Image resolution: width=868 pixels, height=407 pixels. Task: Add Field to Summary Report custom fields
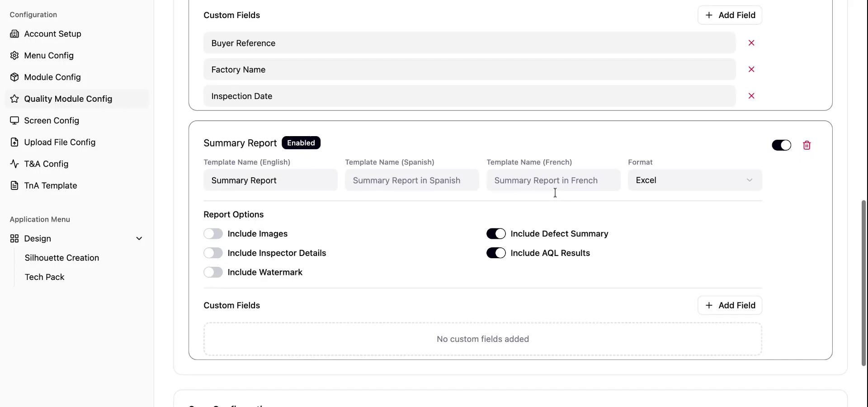(730, 306)
